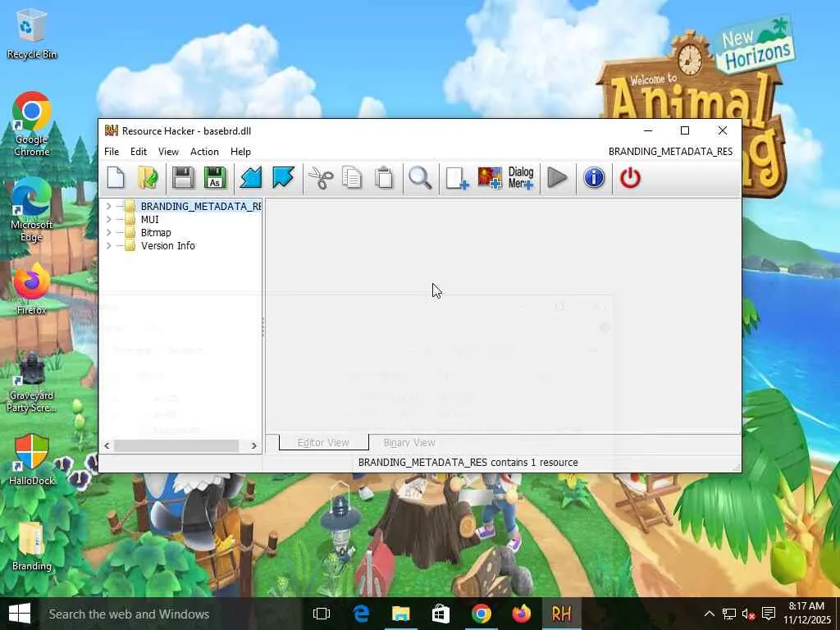
Task: Click the Copy pages icon
Action: point(353,178)
